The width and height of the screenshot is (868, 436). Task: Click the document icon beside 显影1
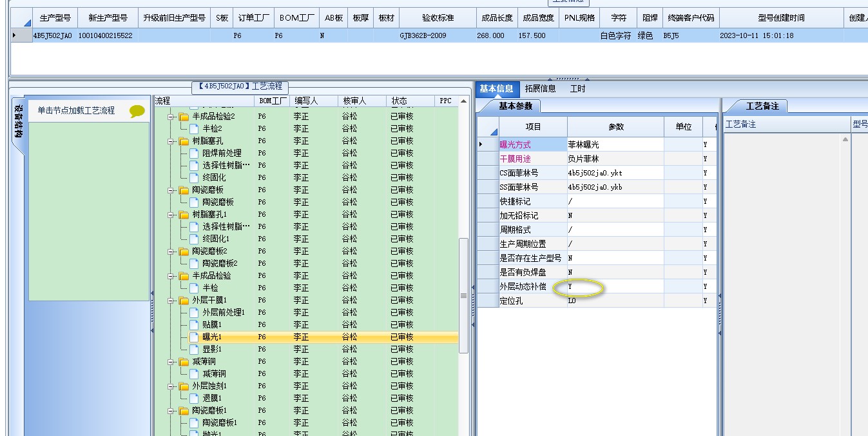click(194, 349)
